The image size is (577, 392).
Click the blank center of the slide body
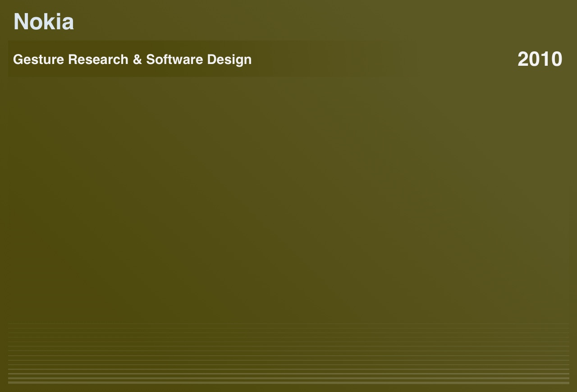pyautogui.click(x=288, y=198)
